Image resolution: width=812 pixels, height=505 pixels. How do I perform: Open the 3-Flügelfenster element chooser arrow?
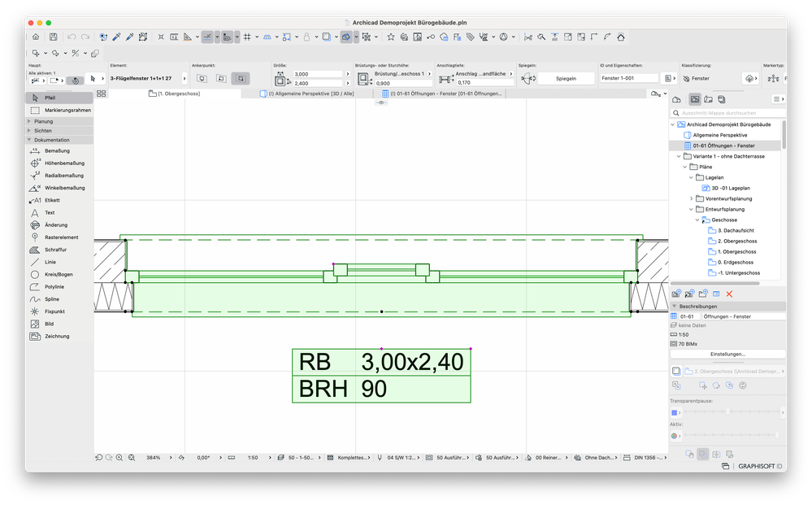click(x=185, y=79)
